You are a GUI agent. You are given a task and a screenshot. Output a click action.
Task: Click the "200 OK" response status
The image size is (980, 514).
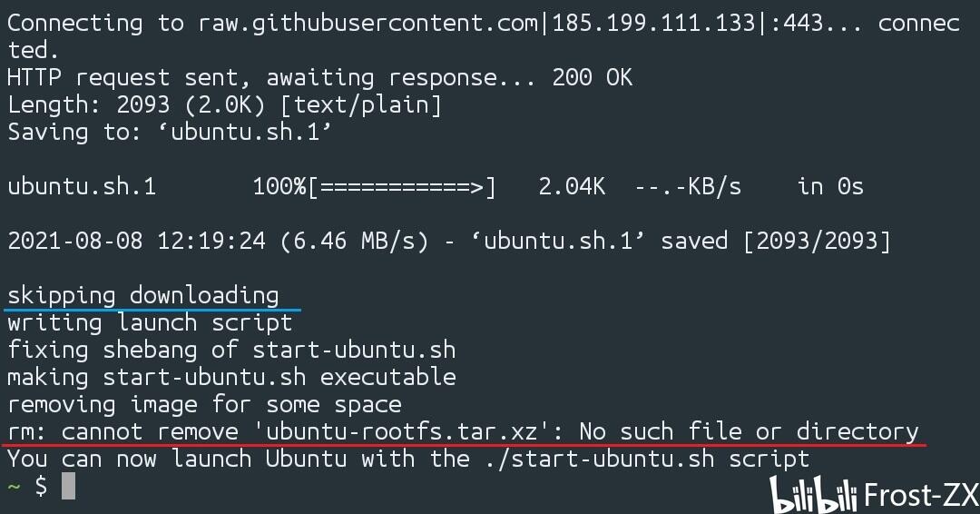(x=592, y=77)
